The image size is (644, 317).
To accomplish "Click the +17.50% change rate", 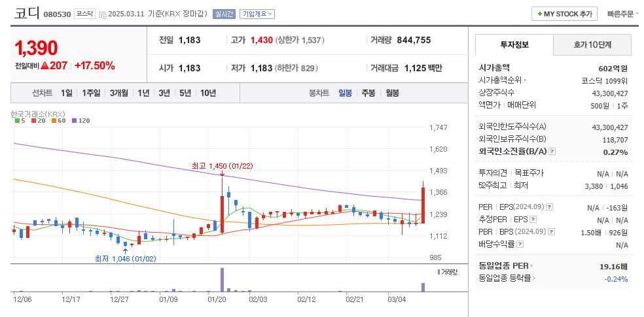I will pyautogui.click(x=94, y=65).
